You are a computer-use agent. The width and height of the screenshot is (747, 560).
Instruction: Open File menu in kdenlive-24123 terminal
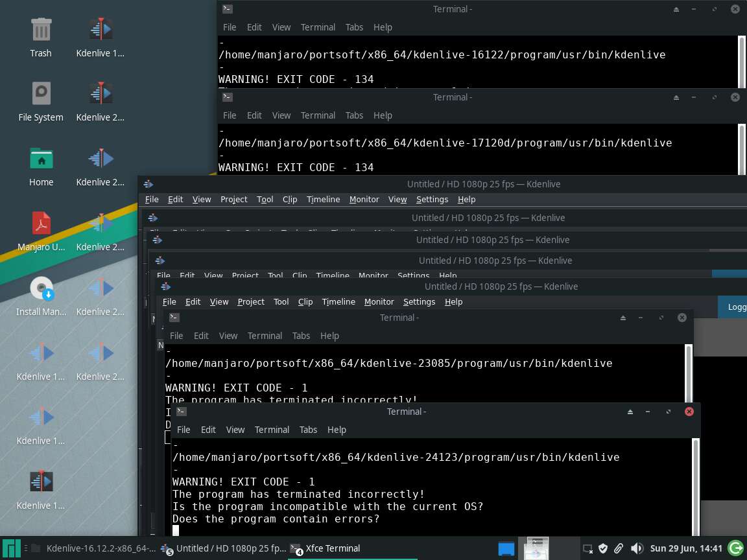pyautogui.click(x=184, y=430)
